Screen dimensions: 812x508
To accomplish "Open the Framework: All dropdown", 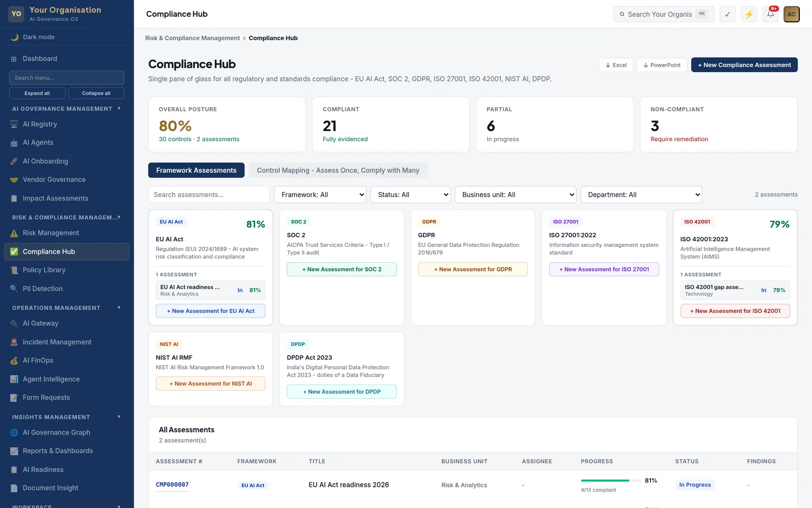I will pyautogui.click(x=320, y=195).
